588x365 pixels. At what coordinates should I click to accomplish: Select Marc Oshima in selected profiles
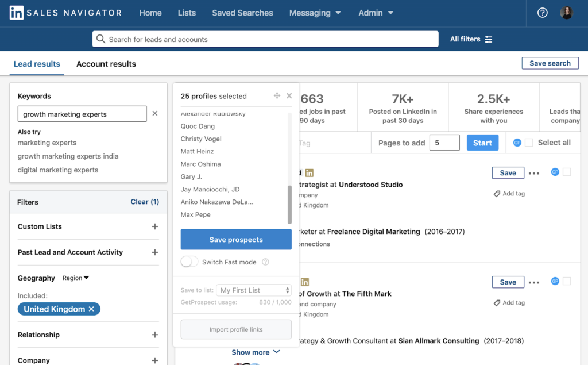[200, 164]
